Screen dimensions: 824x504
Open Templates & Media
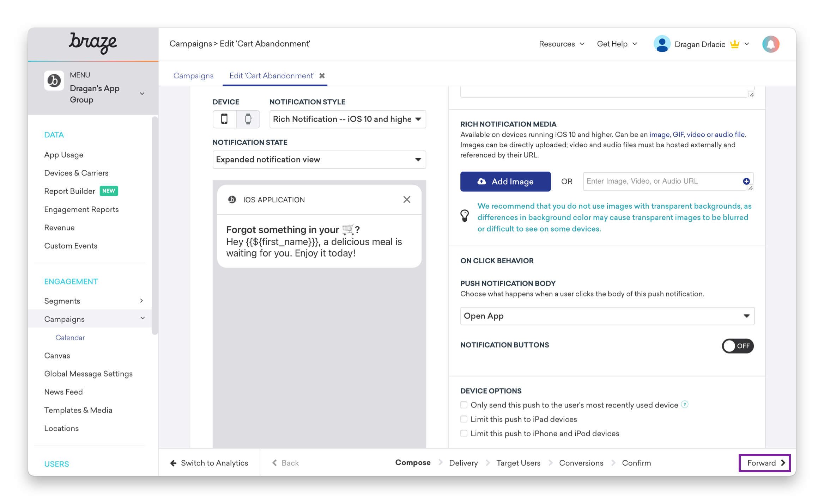(78, 410)
